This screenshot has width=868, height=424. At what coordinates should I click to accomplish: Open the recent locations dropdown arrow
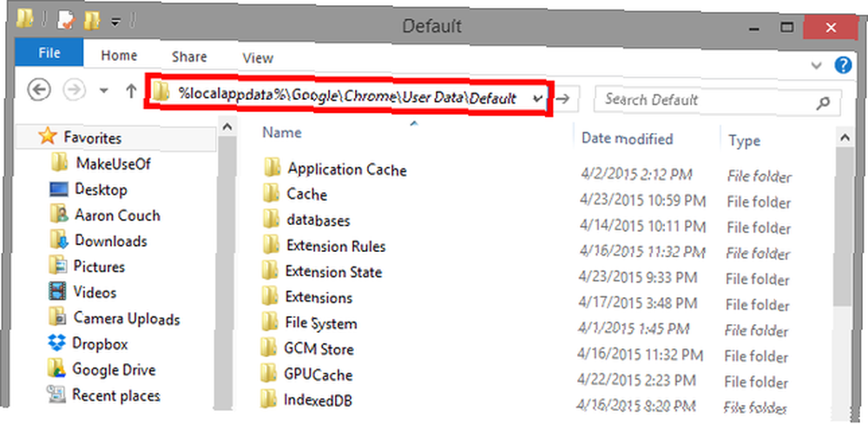pos(104,91)
